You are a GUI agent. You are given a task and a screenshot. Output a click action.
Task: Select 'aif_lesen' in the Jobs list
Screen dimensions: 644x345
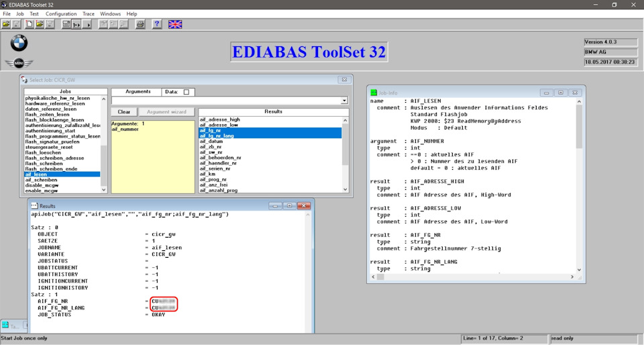coord(62,174)
